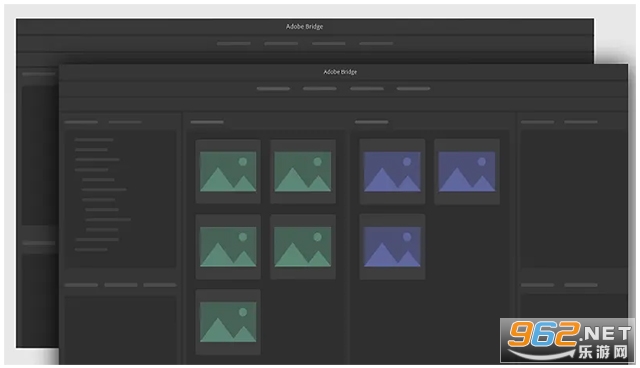Switch to the second tab of the upper-right panel

581,122
